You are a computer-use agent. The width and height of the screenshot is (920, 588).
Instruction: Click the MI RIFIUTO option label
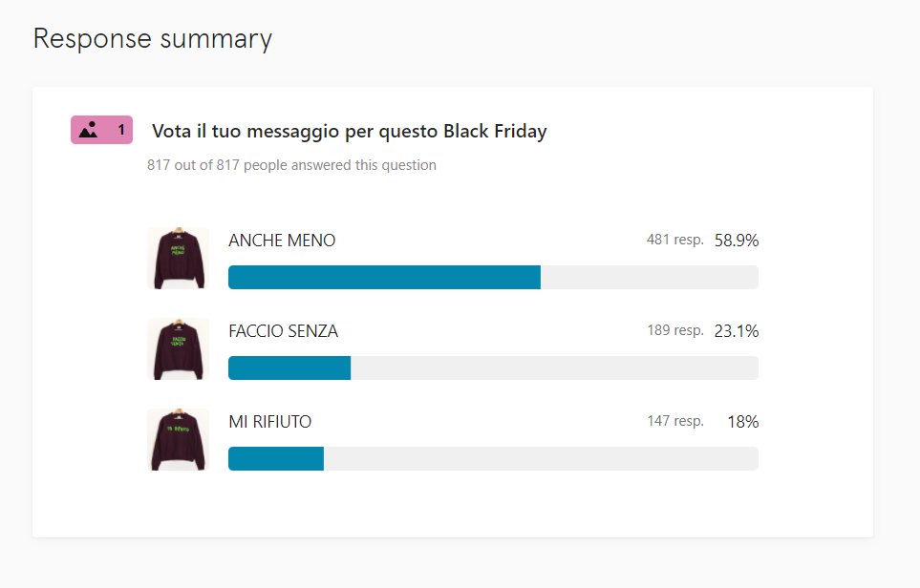click(270, 422)
